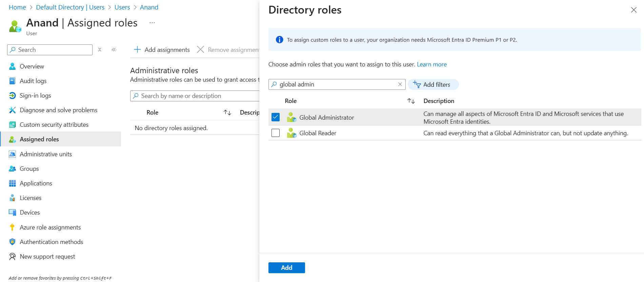Go to Anand breadcrumb
Screen dimensions: 644x282
click(149, 7)
